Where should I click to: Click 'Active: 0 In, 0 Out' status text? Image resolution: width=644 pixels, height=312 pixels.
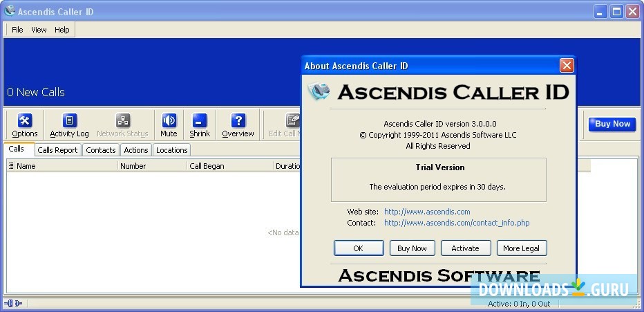pos(519,304)
